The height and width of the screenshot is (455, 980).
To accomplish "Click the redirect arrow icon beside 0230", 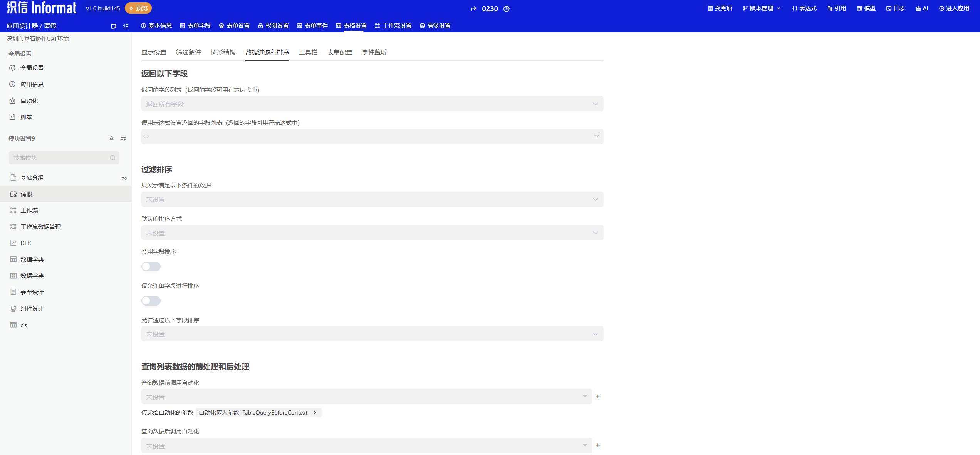I will tap(473, 9).
